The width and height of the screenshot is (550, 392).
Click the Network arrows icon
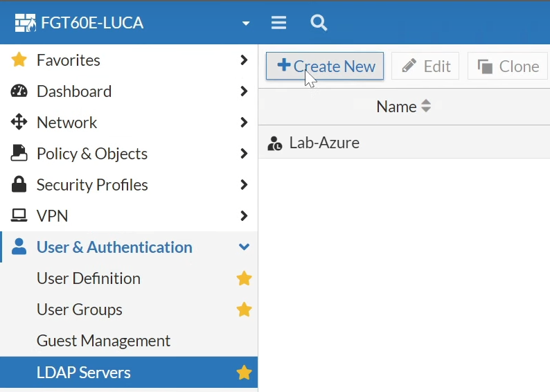click(x=19, y=122)
